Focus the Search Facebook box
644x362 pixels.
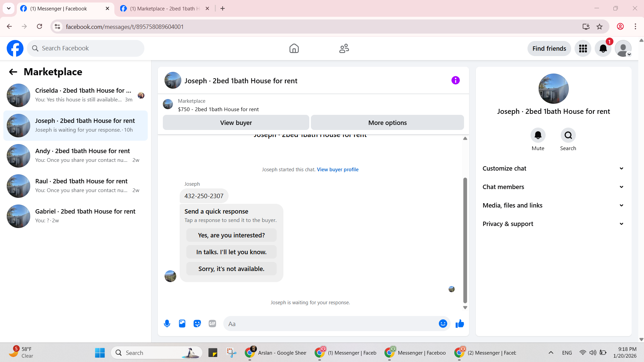(x=86, y=48)
